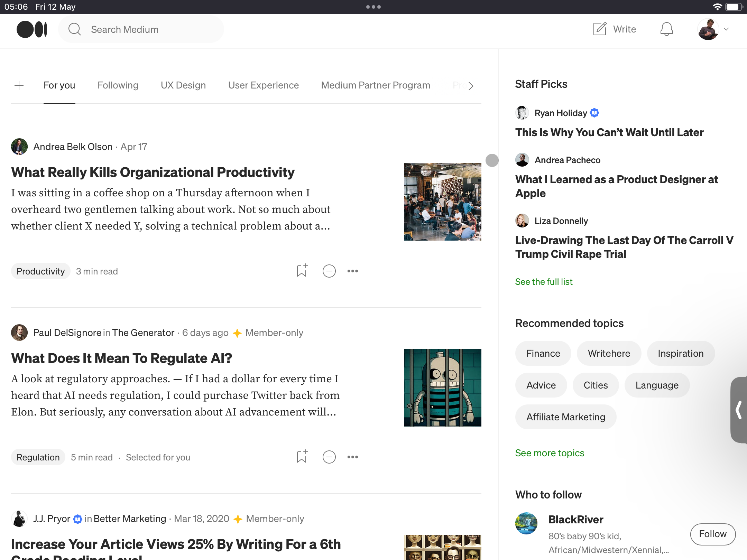The width and height of the screenshot is (747, 560).
Task: Open What Does It Mean To Regulate AI?
Action: [x=122, y=358]
